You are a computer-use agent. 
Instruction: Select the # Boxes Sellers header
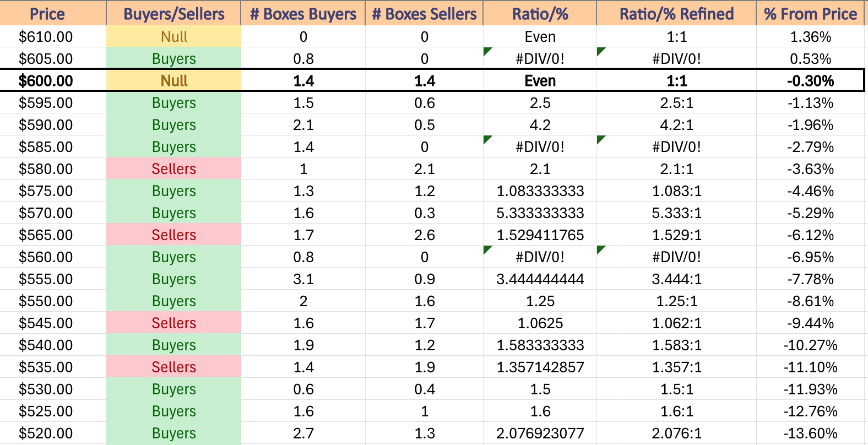click(x=424, y=13)
